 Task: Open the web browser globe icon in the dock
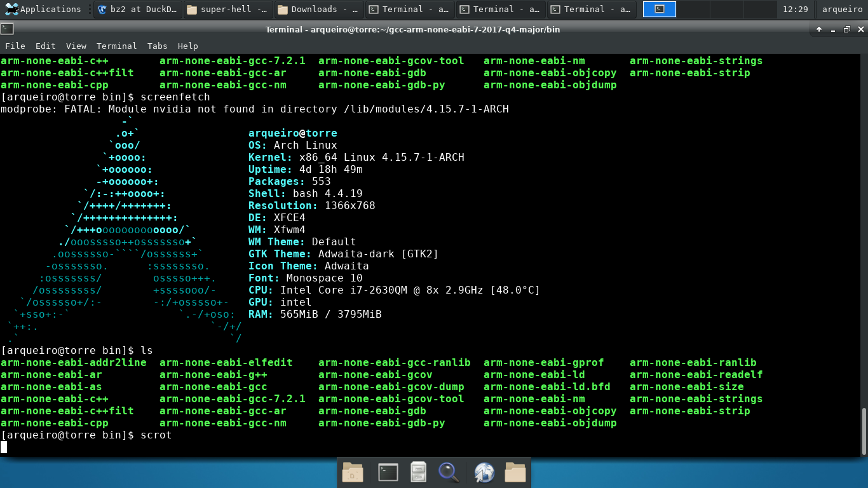[x=484, y=472]
